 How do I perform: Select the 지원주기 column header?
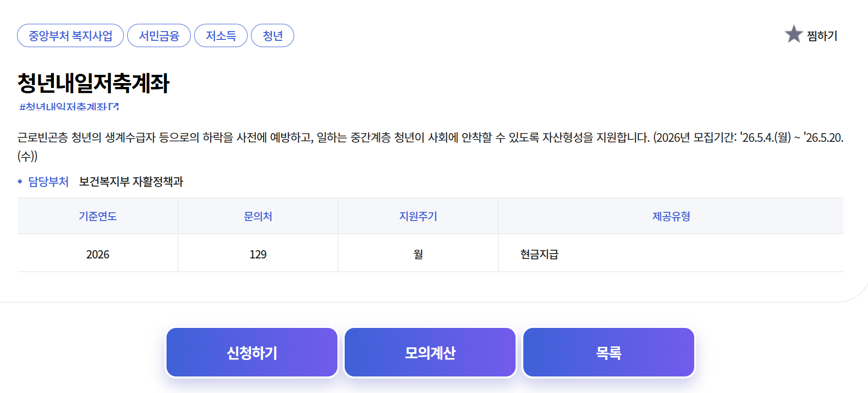418,216
